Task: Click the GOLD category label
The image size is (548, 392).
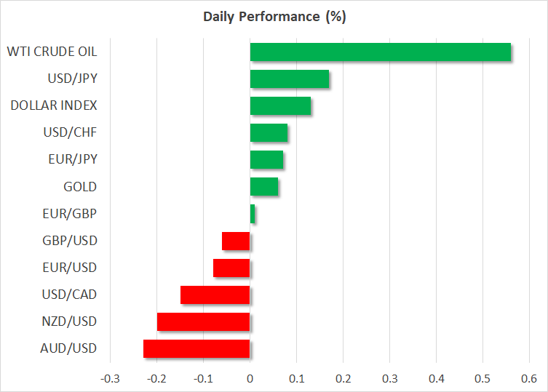Action: pyautogui.click(x=80, y=187)
